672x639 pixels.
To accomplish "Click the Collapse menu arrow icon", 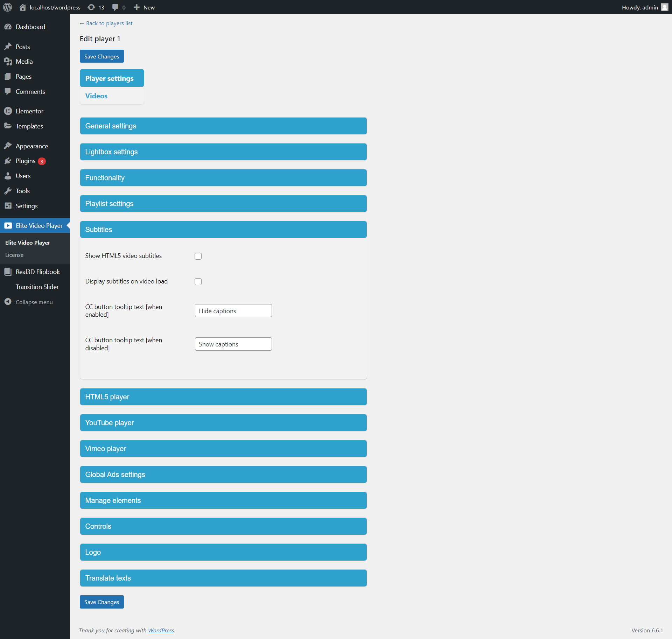I will (x=8, y=302).
